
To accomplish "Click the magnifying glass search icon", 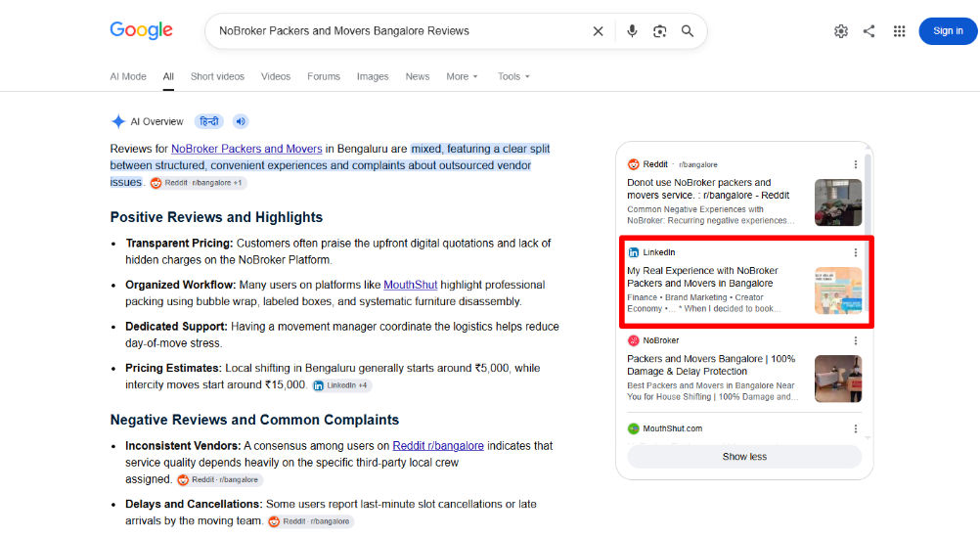I will [x=688, y=31].
